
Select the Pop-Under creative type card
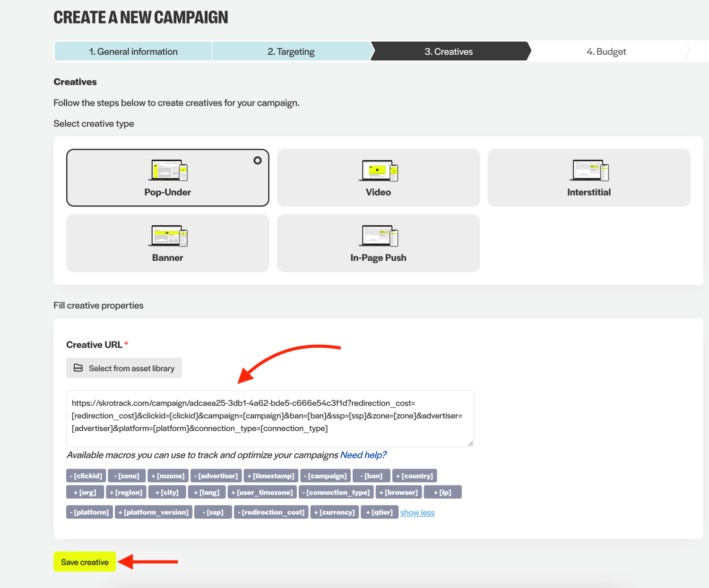point(168,178)
